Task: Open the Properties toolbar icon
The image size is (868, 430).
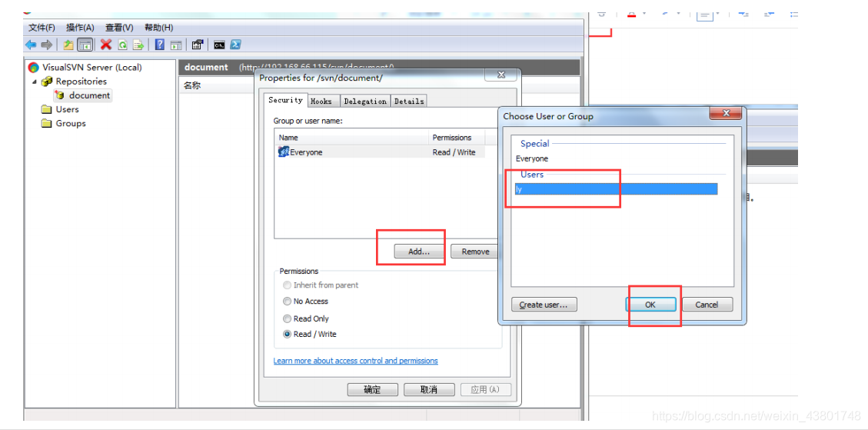Action: (197, 45)
